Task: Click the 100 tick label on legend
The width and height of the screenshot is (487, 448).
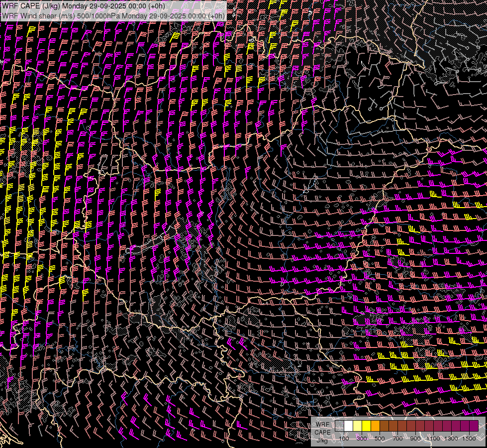Action: tap(344, 439)
